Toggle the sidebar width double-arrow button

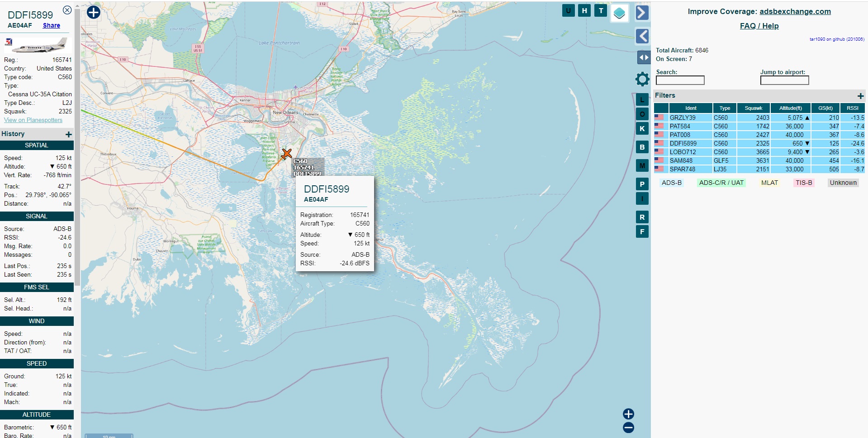click(644, 57)
